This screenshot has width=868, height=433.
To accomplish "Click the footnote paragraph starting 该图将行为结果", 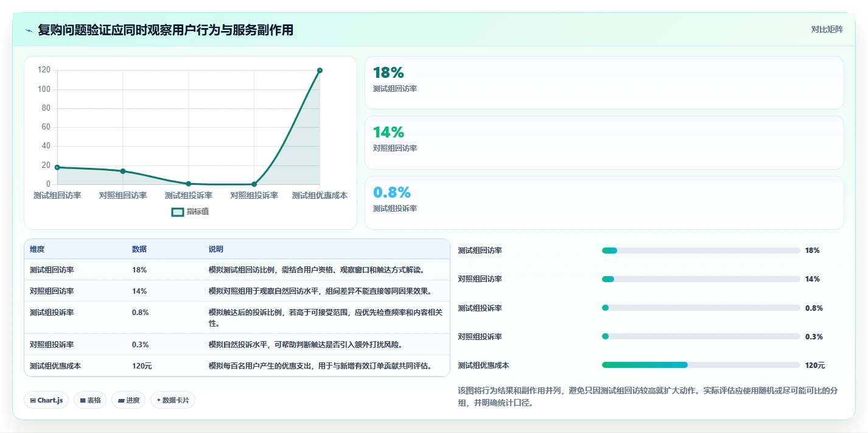I will pyautogui.click(x=648, y=397).
